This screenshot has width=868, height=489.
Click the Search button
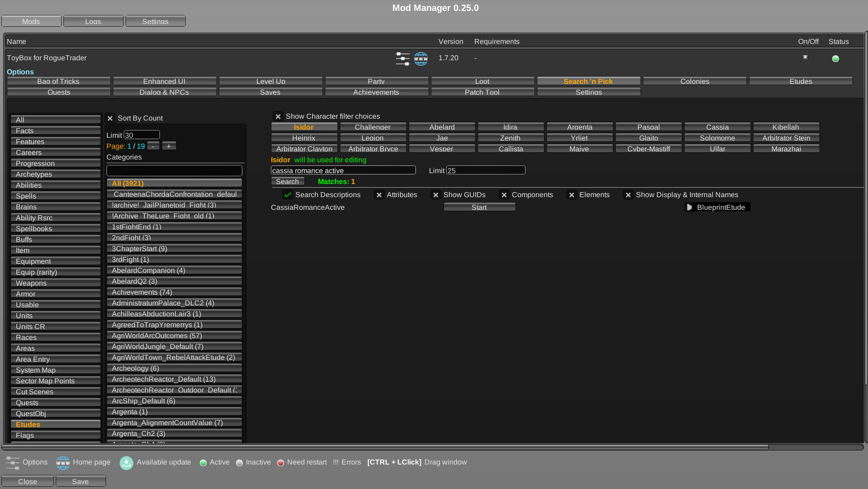(x=288, y=181)
